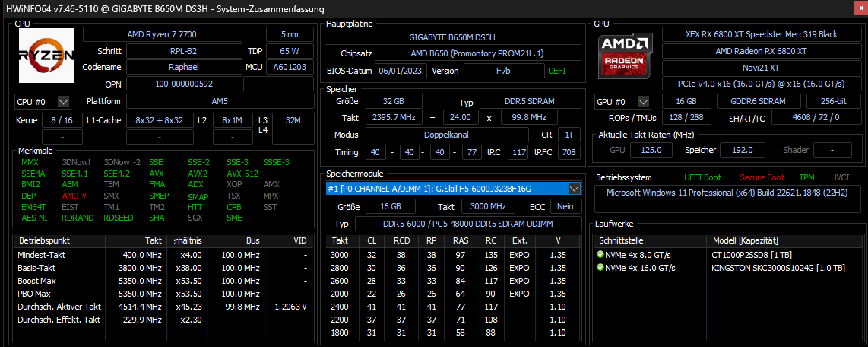Select the 1800 MHz timing row

pyautogui.click(x=453, y=333)
